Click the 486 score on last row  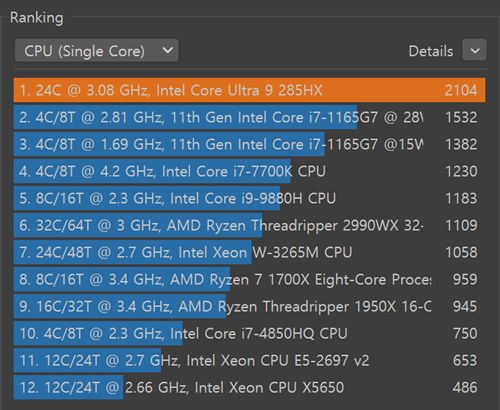(465, 387)
